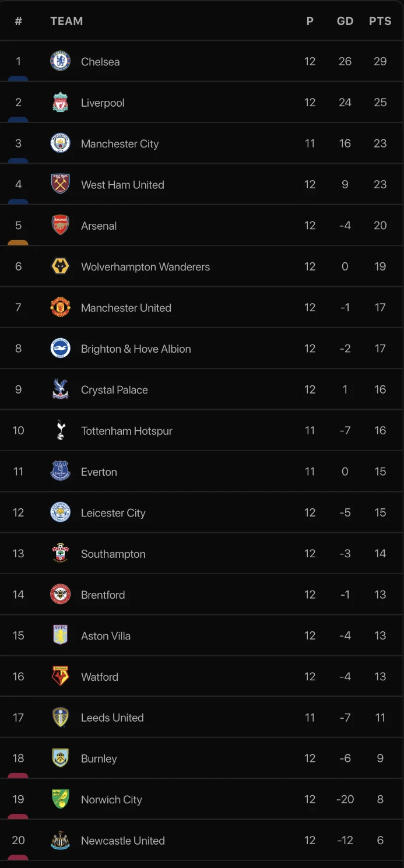This screenshot has width=404, height=868.
Task: Click the Wolverhampton Wanderers wolf crest
Action: coord(61,266)
